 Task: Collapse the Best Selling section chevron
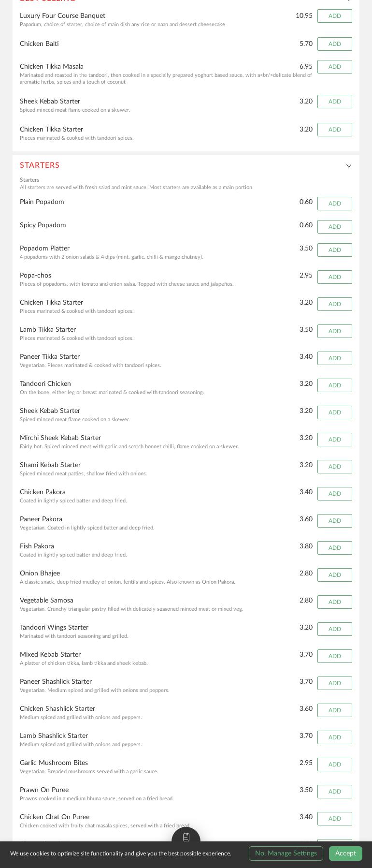(x=349, y=0)
